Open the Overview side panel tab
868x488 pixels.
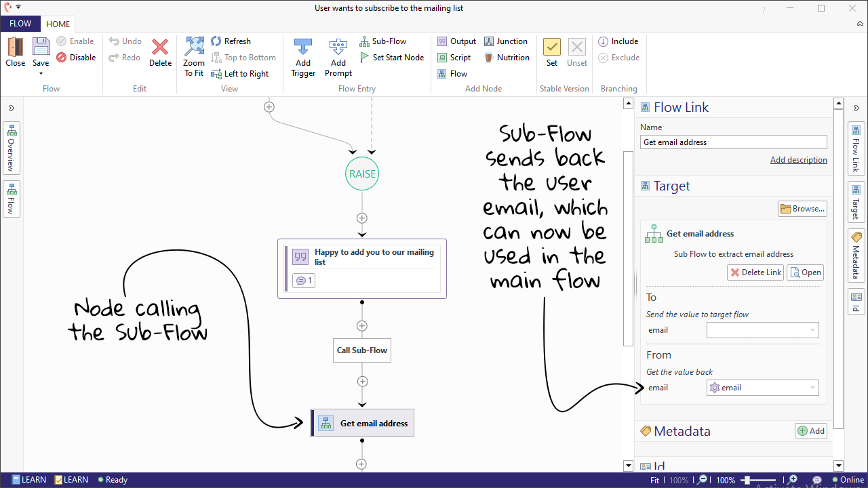point(12,148)
